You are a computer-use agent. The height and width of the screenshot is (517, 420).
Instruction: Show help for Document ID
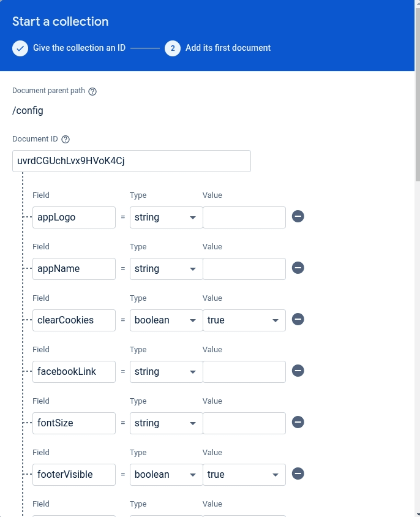coord(66,140)
